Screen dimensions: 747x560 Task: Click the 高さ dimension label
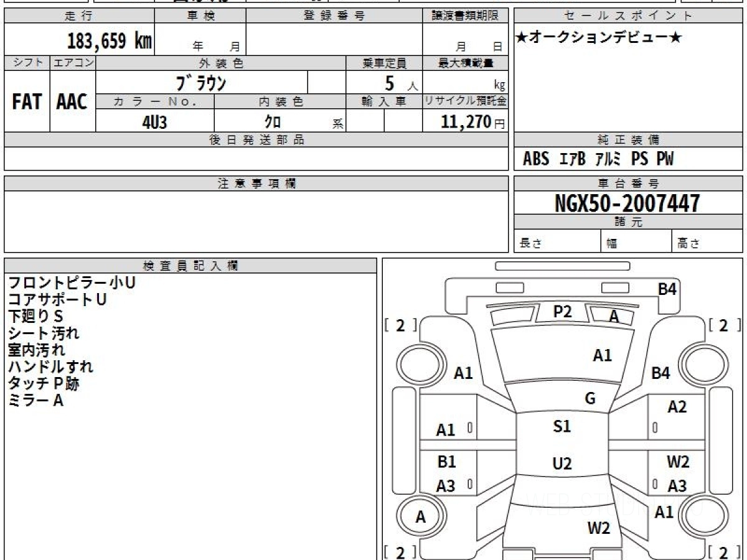tap(688, 244)
